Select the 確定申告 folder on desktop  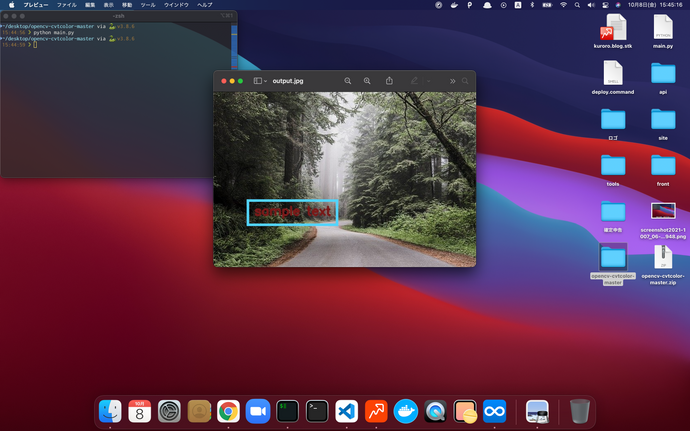coord(613,216)
